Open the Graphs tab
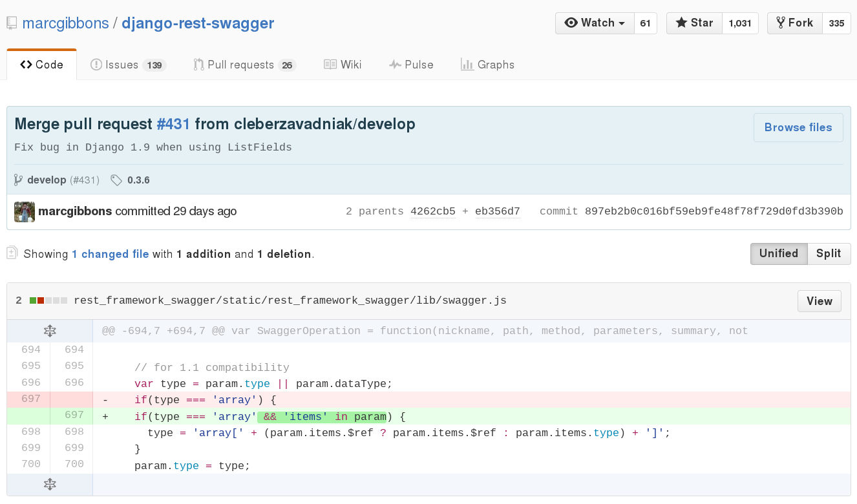 pos(487,65)
